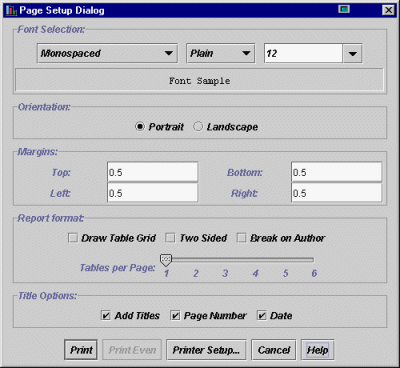Screen dimensions: 400x368
Task: Click the Top margin field
Action: [153, 172]
